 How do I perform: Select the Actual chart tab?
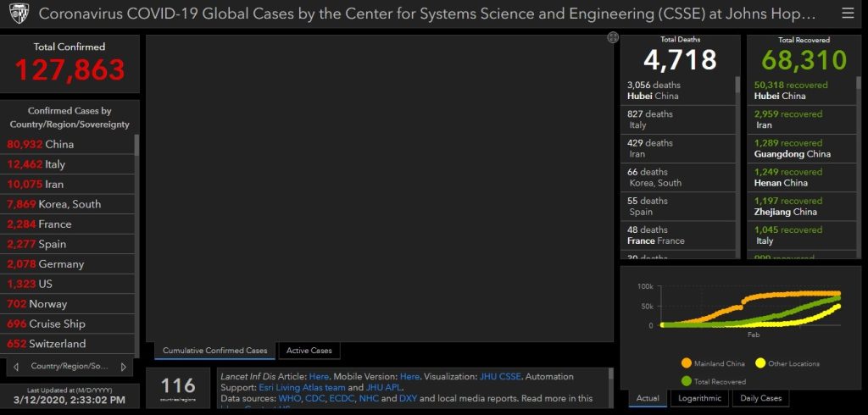click(648, 398)
